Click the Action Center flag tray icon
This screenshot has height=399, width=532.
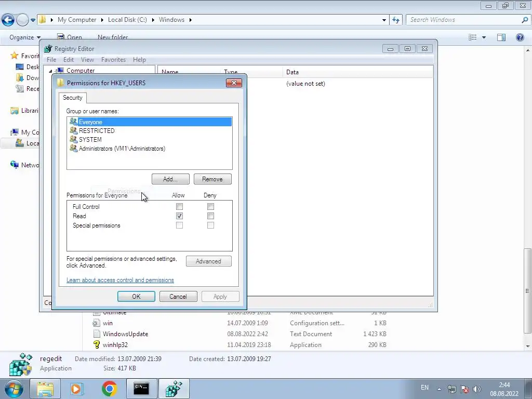coord(464,389)
